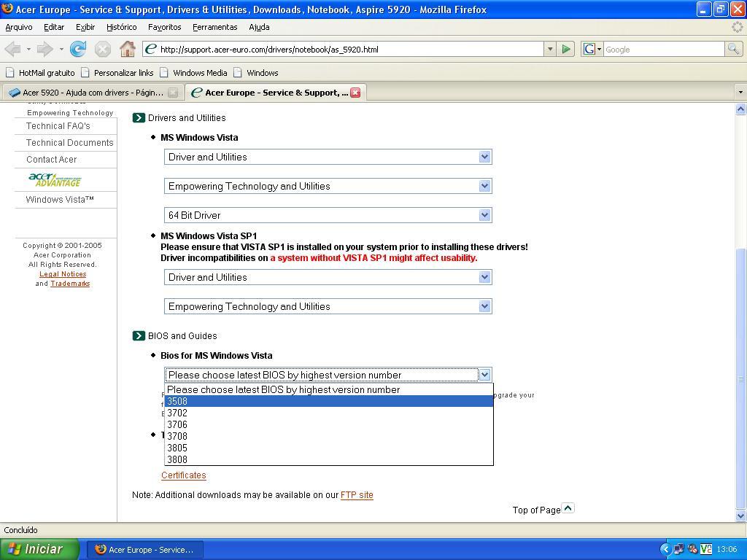Reload the current page

78,49
